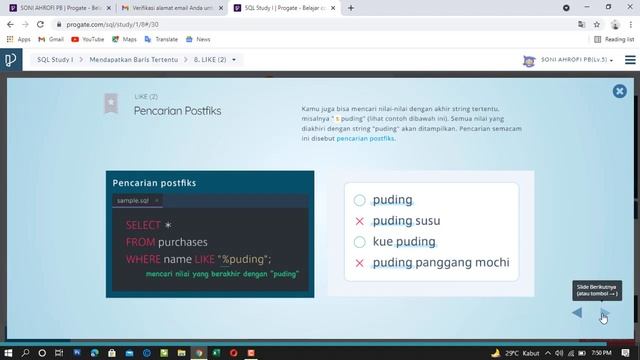This screenshot has width=640, height=360.
Task: Open Task View on taskbar
Action: click(59, 353)
